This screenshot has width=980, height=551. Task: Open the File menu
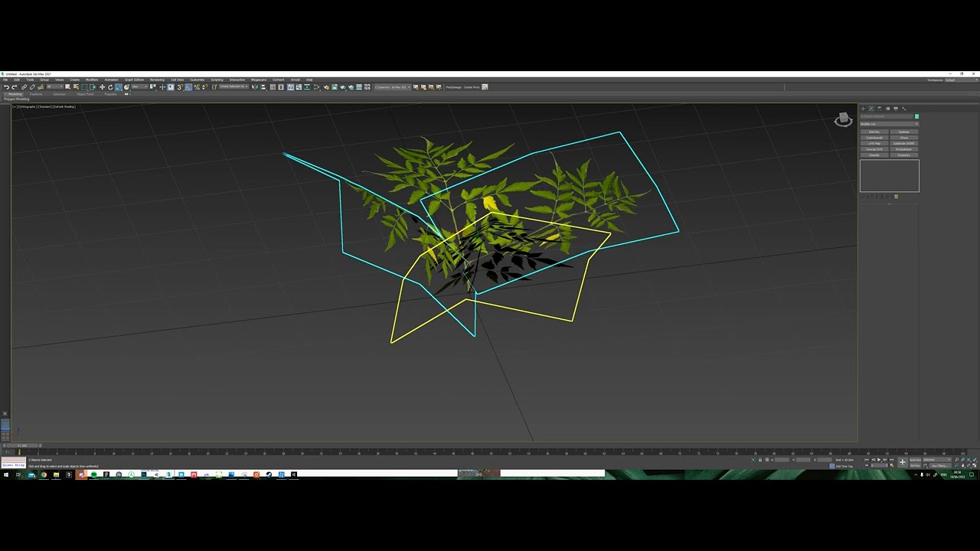tap(5, 80)
